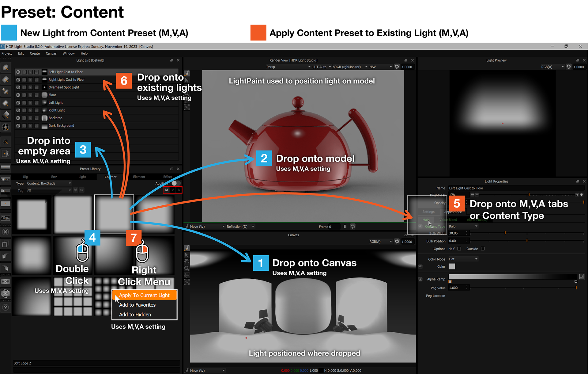
Task: Select the magnifier zoom tool in Canvas toolbar
Action: pos(187,268)
